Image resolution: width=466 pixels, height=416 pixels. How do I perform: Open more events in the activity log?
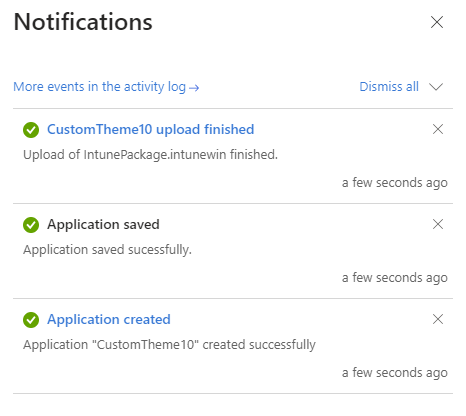[106, 87]
